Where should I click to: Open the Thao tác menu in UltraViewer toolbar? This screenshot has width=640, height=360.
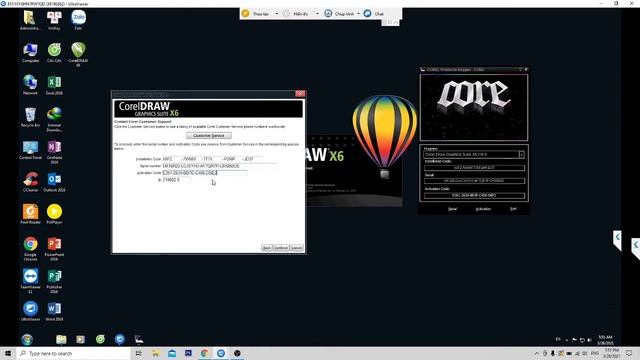coord(256,13)
